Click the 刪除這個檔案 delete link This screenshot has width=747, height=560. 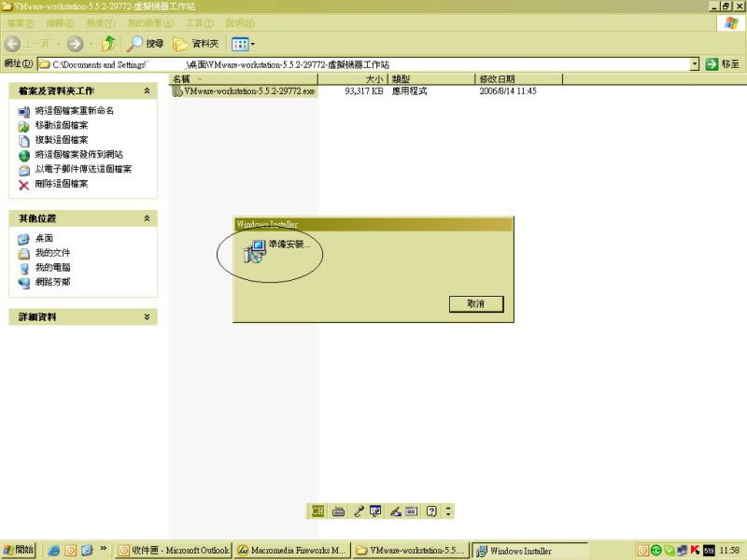click(x=62, y=184)
